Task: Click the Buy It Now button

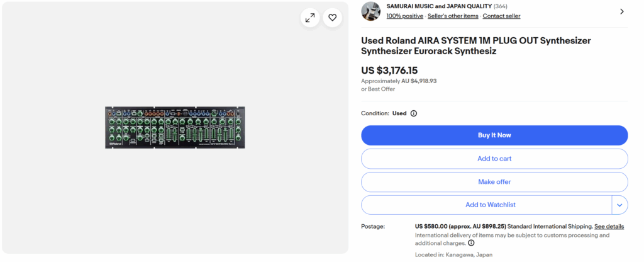Action: click(x=494, y=135)
